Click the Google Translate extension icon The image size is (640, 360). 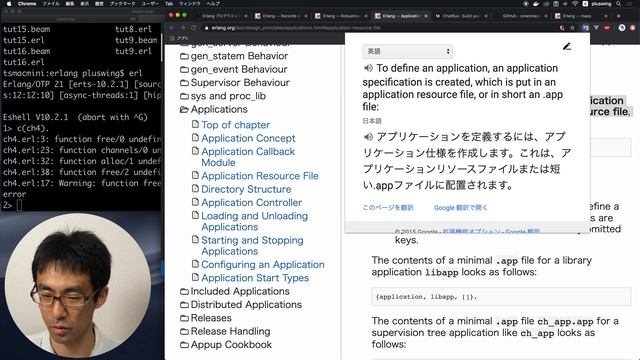586,28
